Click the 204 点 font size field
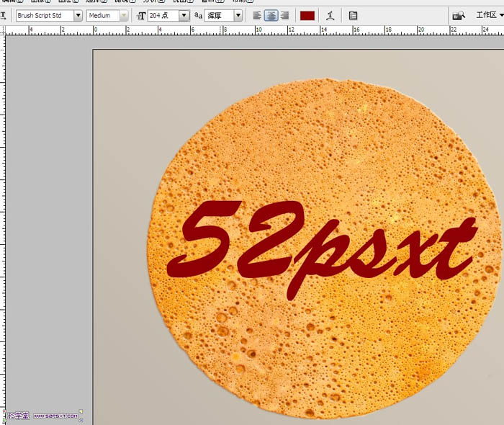The width and height of the screenshot is (504, 425). coord(163,15)
